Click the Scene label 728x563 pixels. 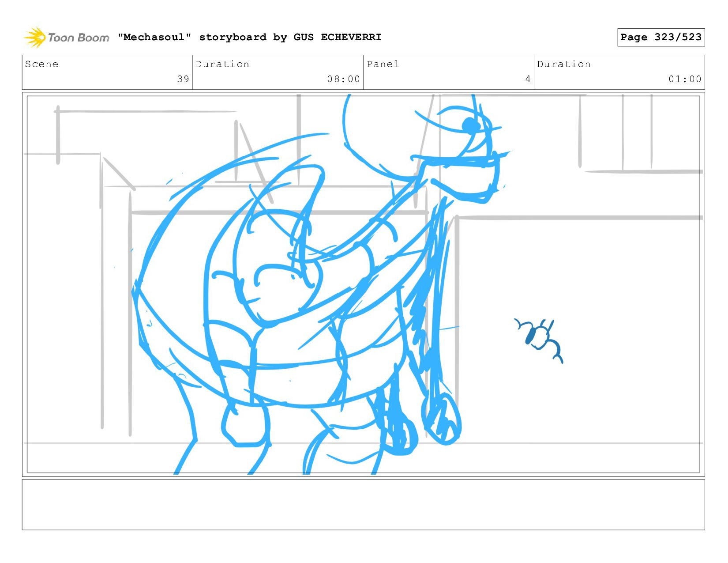click(x=41, y=64)
